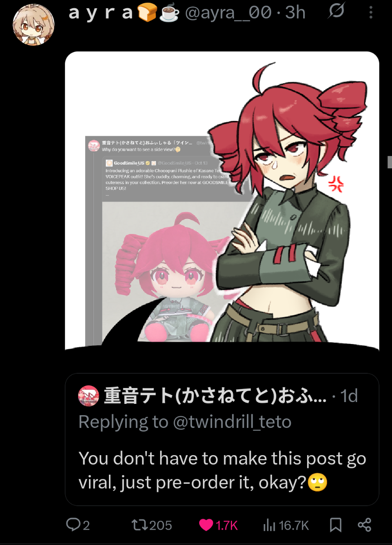Open the reply comment icon
This screenshot has height=545, width=392.
pyautogui.click(x=73, y=525)
